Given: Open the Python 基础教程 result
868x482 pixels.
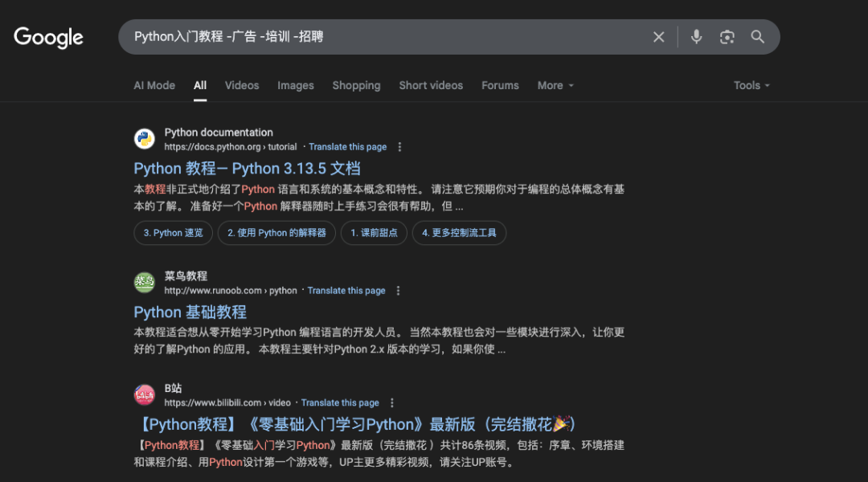Looking at the screenshot, I should [x=190, y=312].
